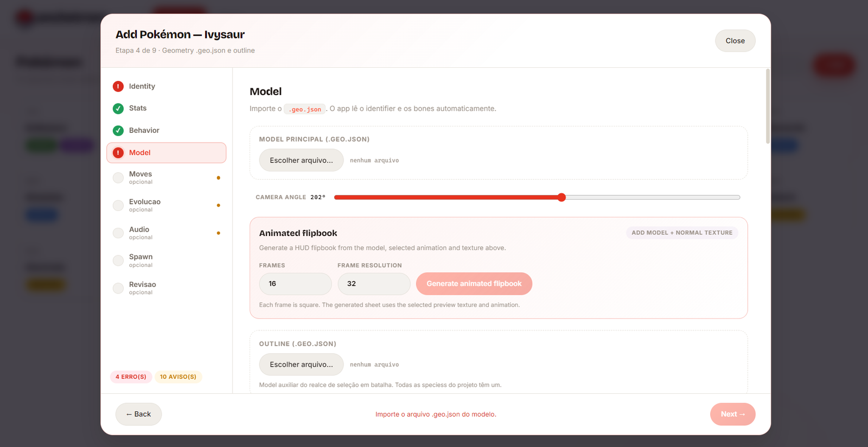
Task: Choose a file for Outline geo.json
Action: [x=301, y=365]
